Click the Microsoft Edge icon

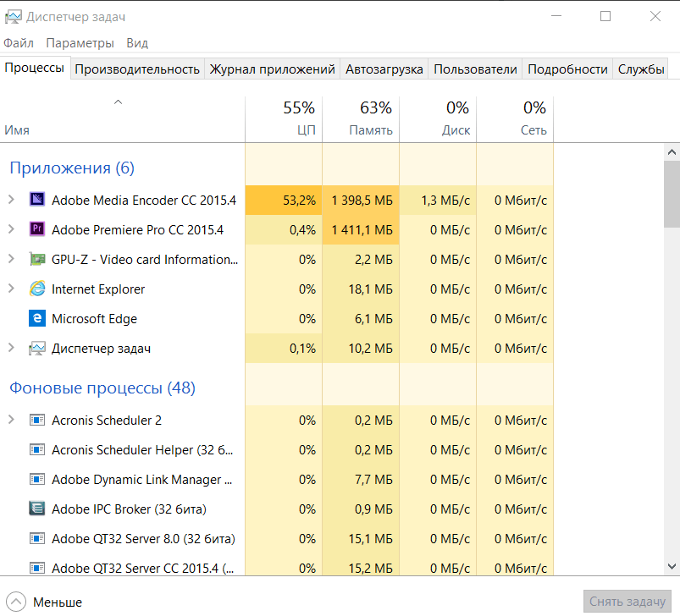[x=37, y=318]
